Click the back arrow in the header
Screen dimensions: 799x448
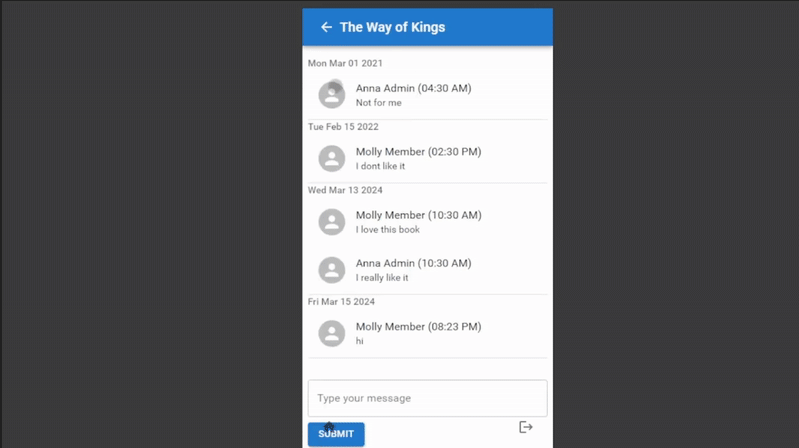(x=326, y=27)
